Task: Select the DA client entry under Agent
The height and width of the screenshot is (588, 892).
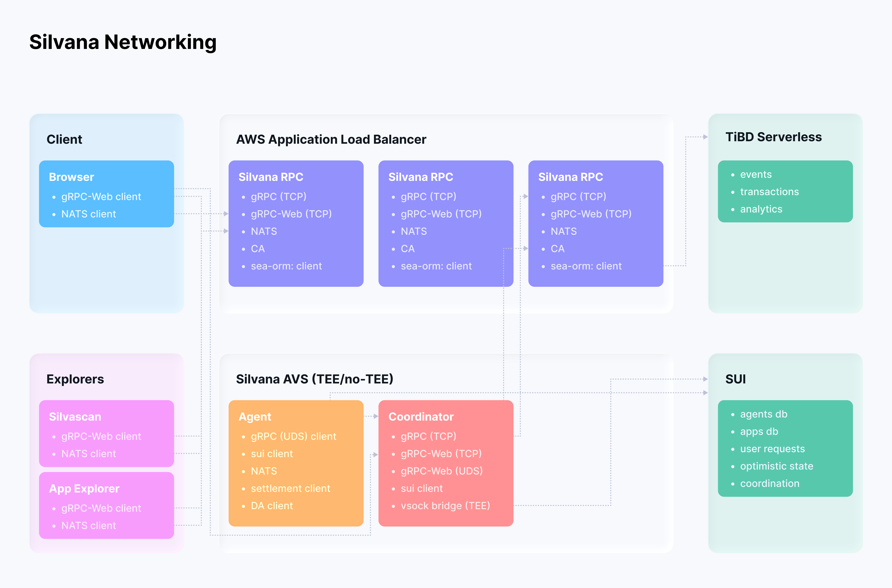Action: pyautogui.click(x=272, y=505)
